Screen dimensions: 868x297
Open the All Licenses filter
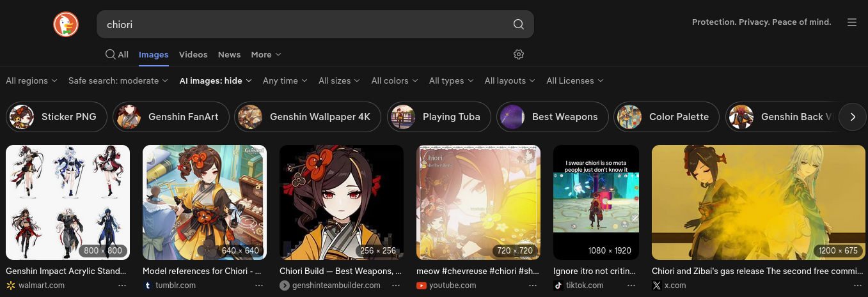(574, 80)
